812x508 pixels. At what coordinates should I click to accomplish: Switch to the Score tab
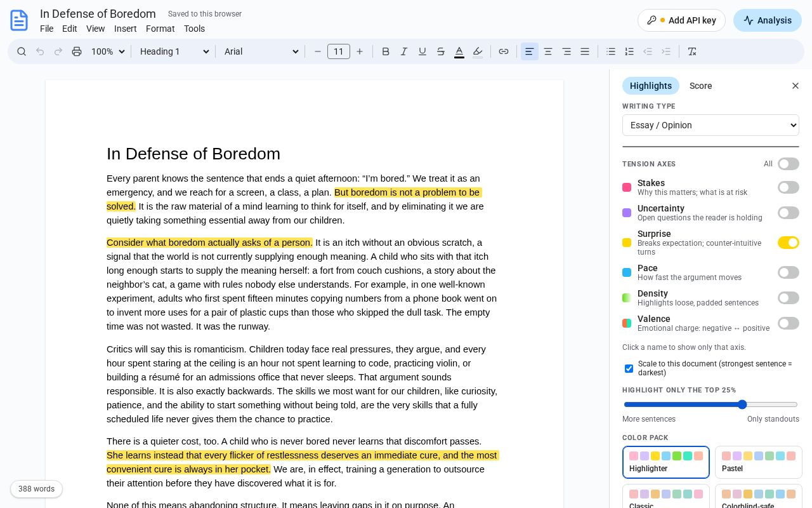click(x=701, y=86)
